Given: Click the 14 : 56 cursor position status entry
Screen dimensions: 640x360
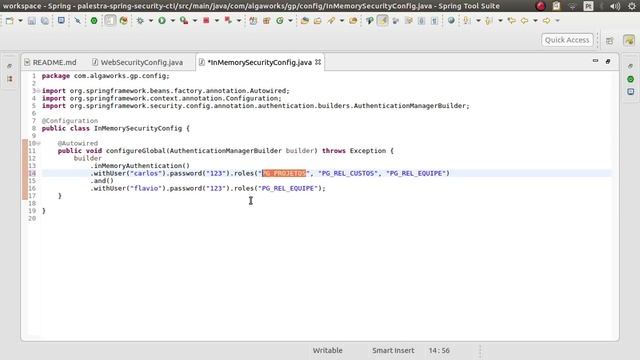Looking at the screenshot, I should 439,350.
